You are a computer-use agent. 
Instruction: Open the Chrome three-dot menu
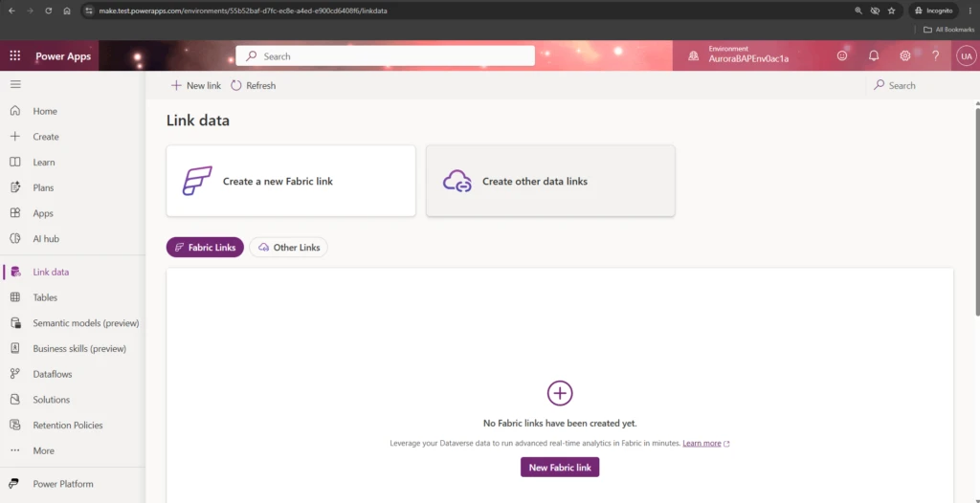(x=970, y=11)
